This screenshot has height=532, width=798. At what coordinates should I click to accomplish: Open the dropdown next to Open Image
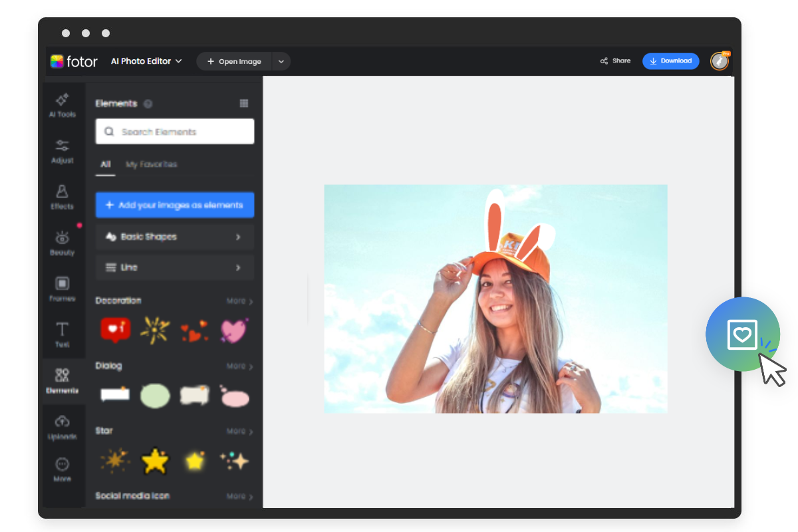coord(281,61)
